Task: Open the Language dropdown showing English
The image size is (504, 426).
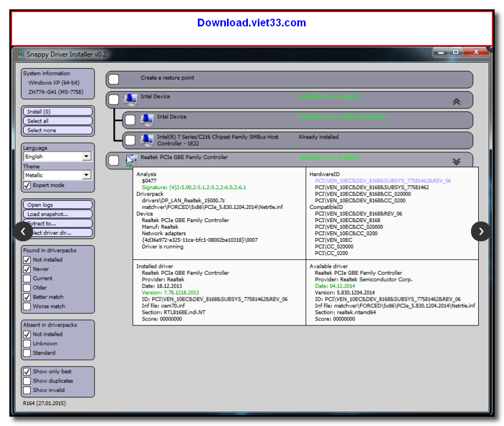Action: pyautogui.click(x=86, y=156)
